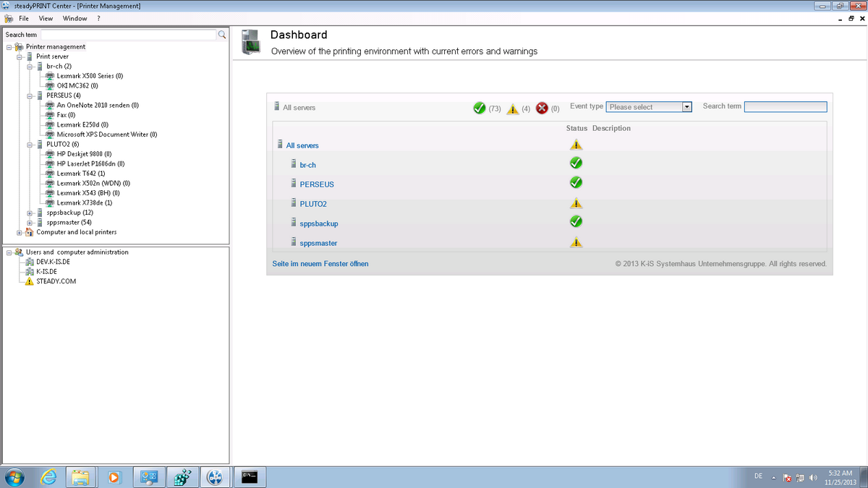
Task: Click the Users and computer administration icon
Action: 20,252
